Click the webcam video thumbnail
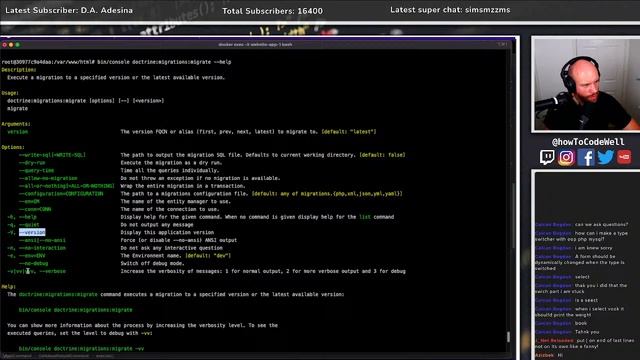This screenshot has height=360, width=640. (586, 84)
